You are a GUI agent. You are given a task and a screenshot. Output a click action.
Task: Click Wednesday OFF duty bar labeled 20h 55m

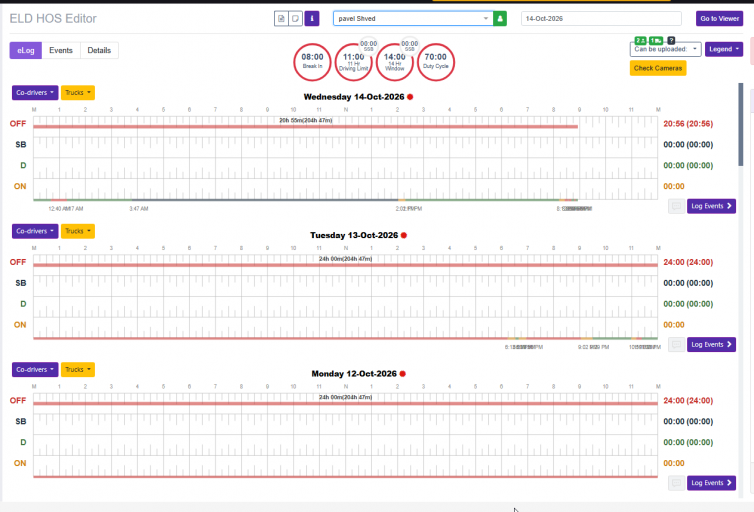[305, 126]
